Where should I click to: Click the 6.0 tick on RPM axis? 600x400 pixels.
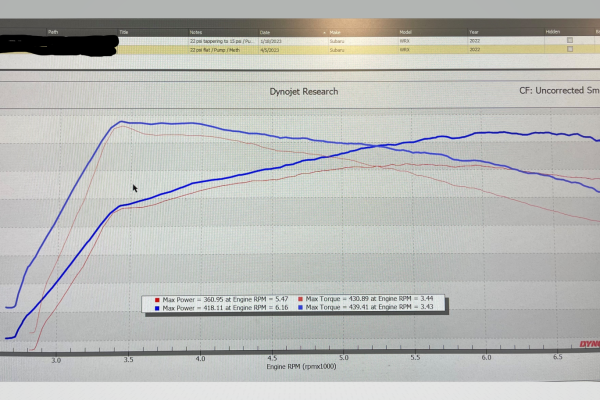pyautogui.click(x=486, y=357)
